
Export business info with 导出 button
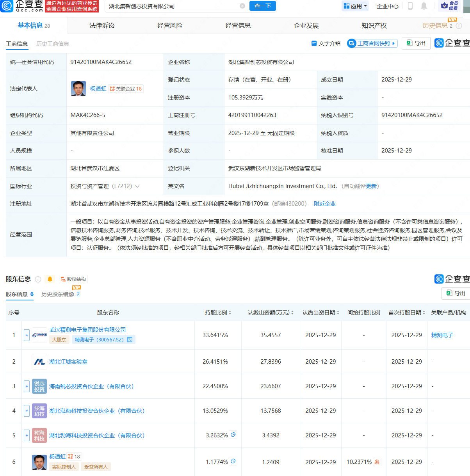[x=416, y=43]
